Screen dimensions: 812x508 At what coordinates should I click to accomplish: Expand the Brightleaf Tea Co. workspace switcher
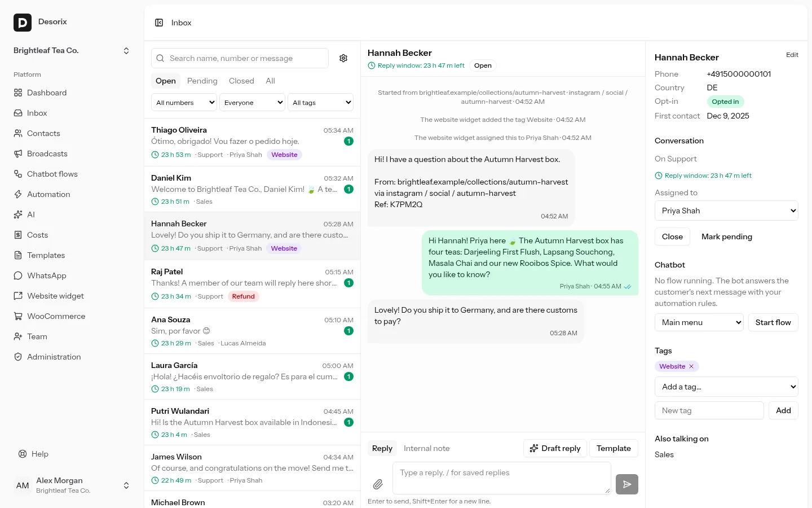[72, 51]
